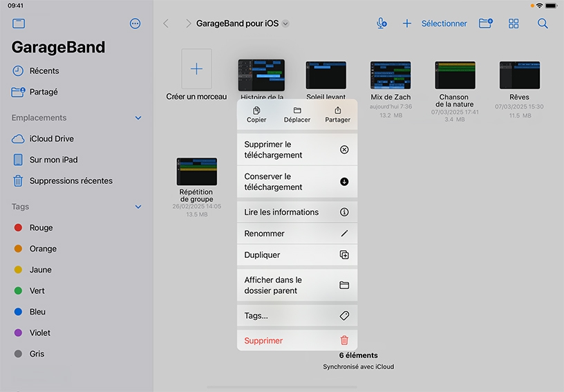
Task: Tap Copier in the context menu
Action: click(x=256, y=115)
